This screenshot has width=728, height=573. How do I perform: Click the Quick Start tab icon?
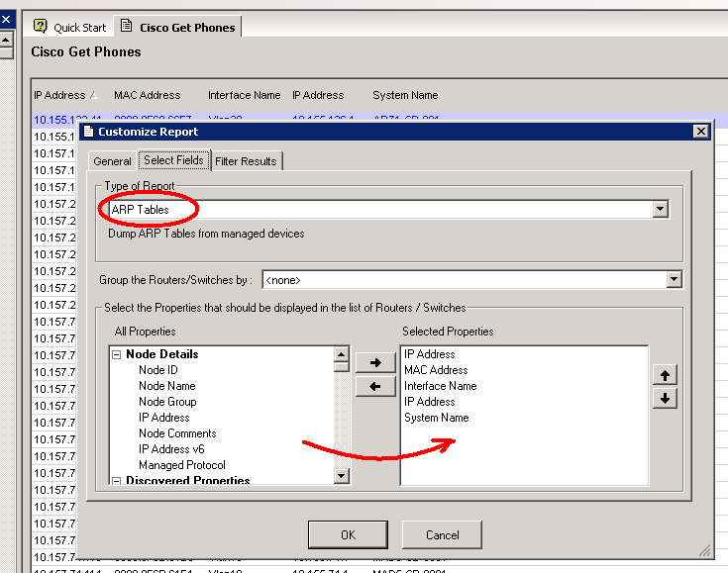point(41,26)
